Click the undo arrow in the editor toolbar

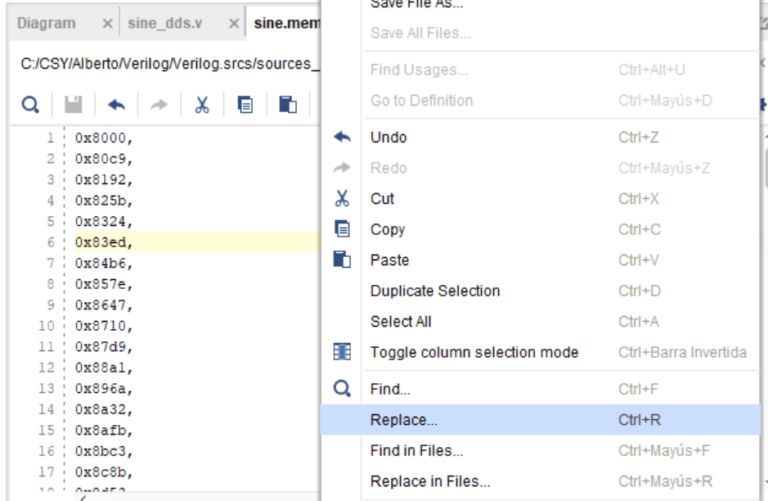117,104
